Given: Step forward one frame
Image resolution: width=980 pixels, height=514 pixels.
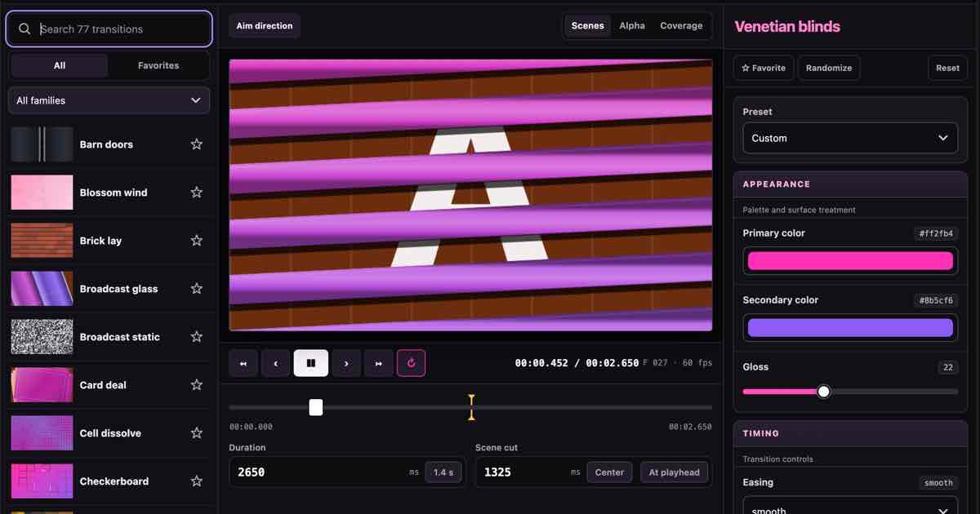Looking at the screenshot, I should (346, 363).
